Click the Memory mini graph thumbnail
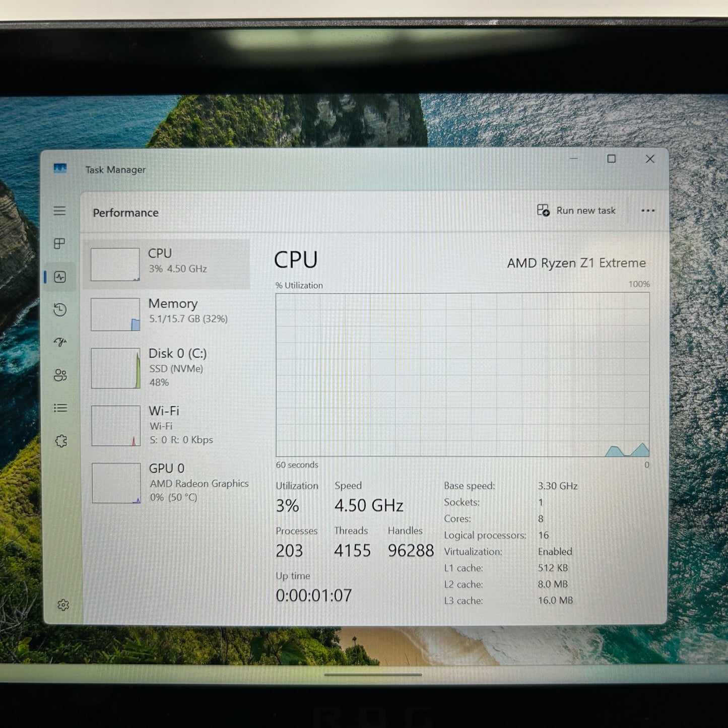The image size is (728, 728). point(115,314)
